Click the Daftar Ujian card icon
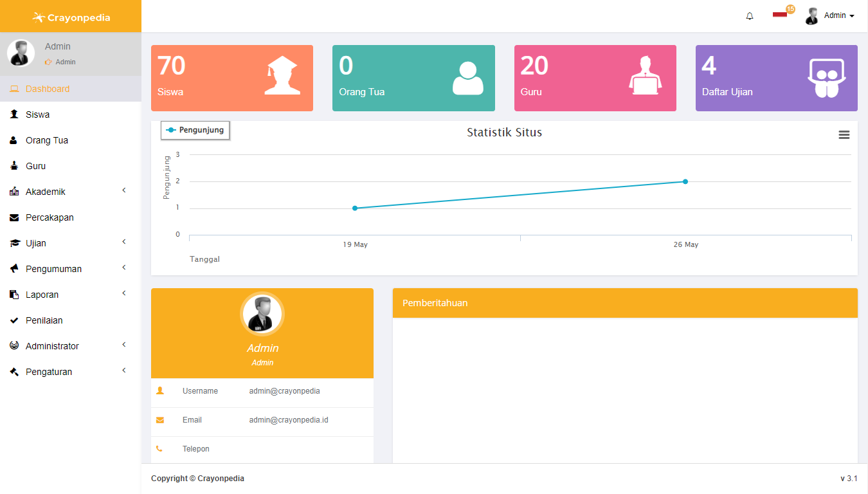Image resolution: width=868 pixels, height=494 pixels. click(826, 78)
